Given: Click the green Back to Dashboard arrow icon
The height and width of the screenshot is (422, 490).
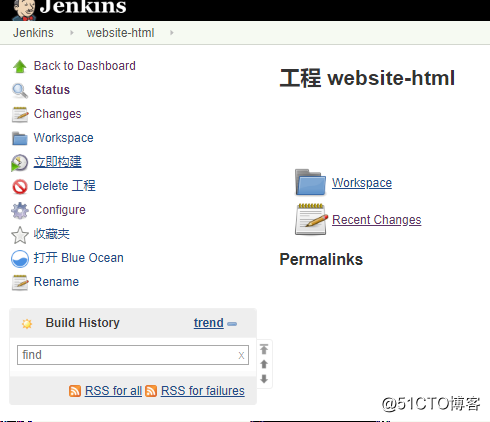Looking at the screenshot, I should tap(20, 66).
